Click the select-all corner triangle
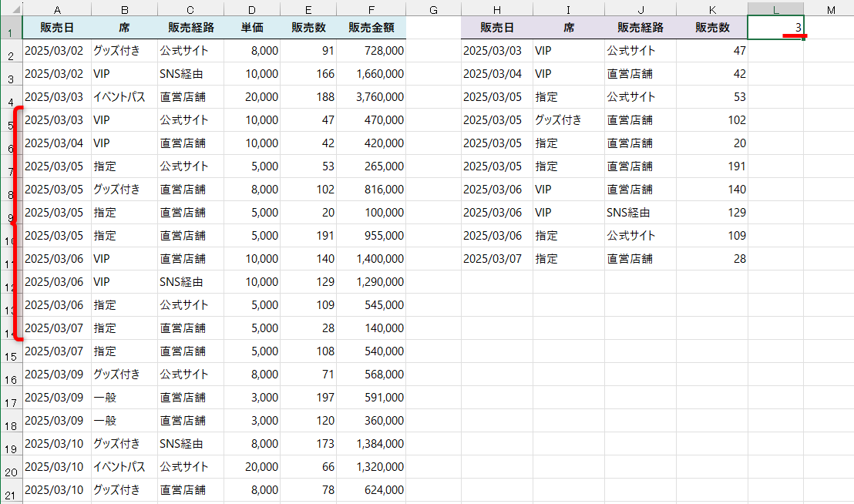Image resolution: width=854 pixels, height=504 pixels. (x=12, y=8)
